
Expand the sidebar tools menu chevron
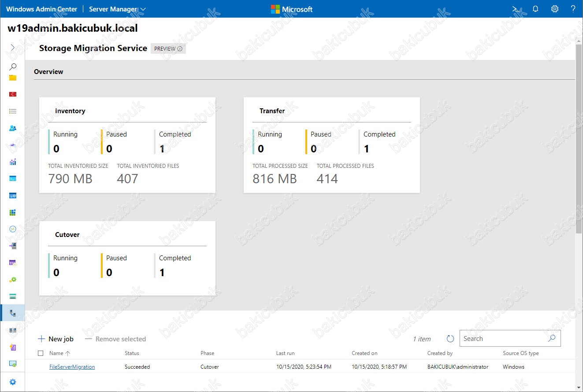[x=13, y=48]
